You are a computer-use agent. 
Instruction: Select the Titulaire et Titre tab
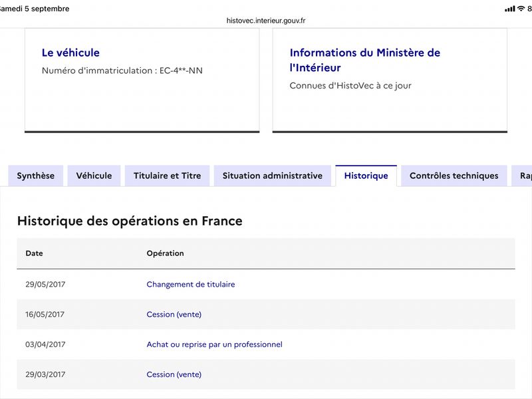pyautogui.click(x=168, y=176)
